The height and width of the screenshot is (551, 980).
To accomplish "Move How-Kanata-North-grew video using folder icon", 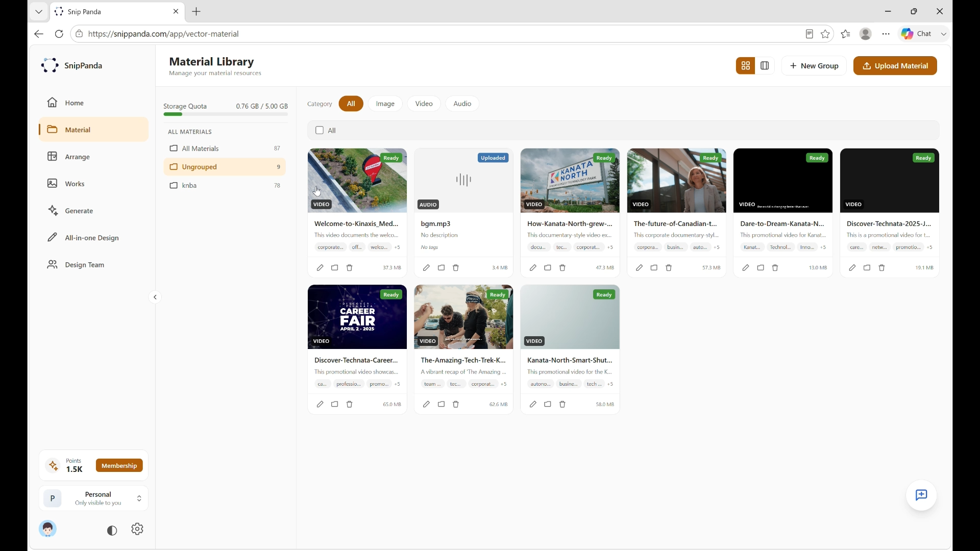I will 548,268.
